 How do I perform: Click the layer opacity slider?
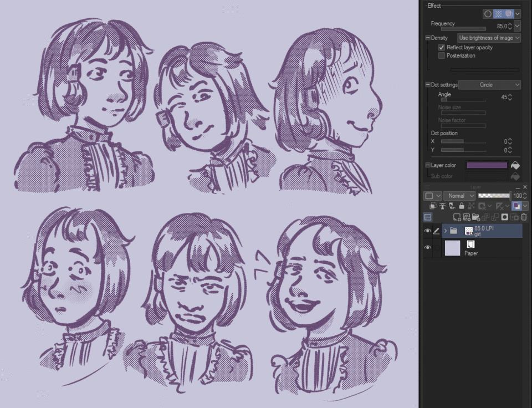(x=494, y=196)
